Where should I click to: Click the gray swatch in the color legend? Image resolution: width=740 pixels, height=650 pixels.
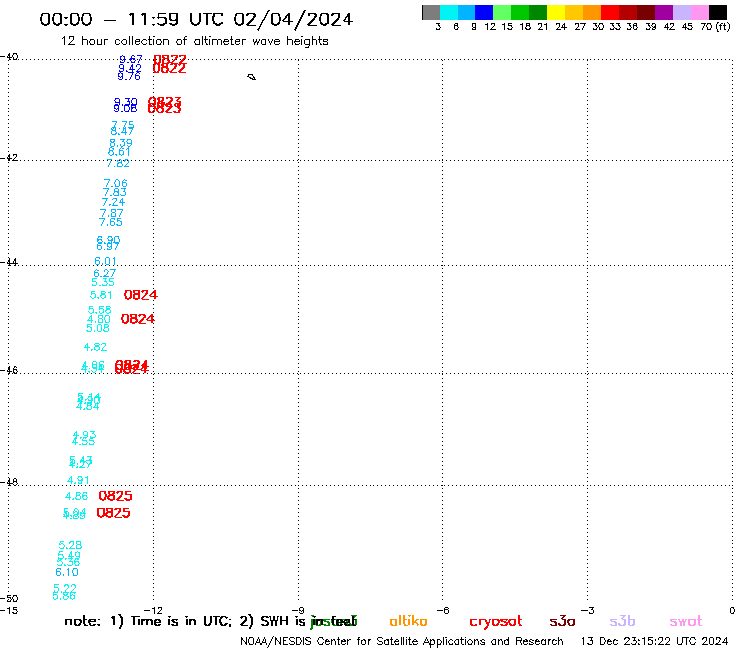pyautogui.click(x=431, y=12)
